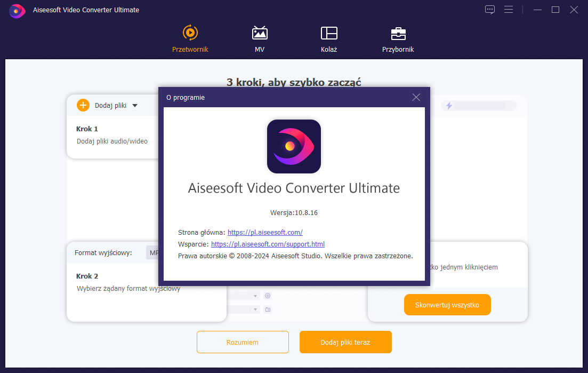This screenshot has width=588, height=373.
Task: Click the Rozumiem button
Action: pyautogui.click(x=243, y=342)
